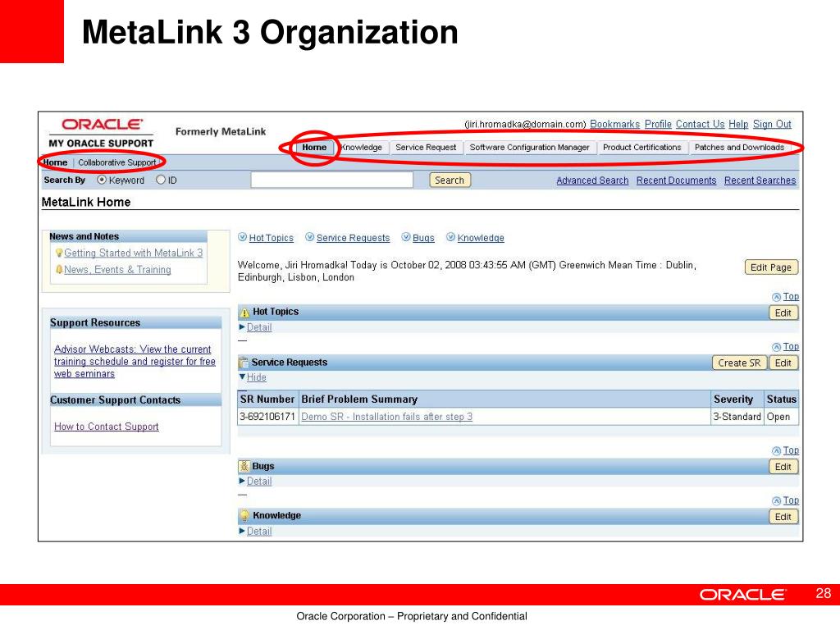Viewport: 840px width, 630px height.
Task: Switch to Patches and Downloads tab
Action: [x=739, y=148]
